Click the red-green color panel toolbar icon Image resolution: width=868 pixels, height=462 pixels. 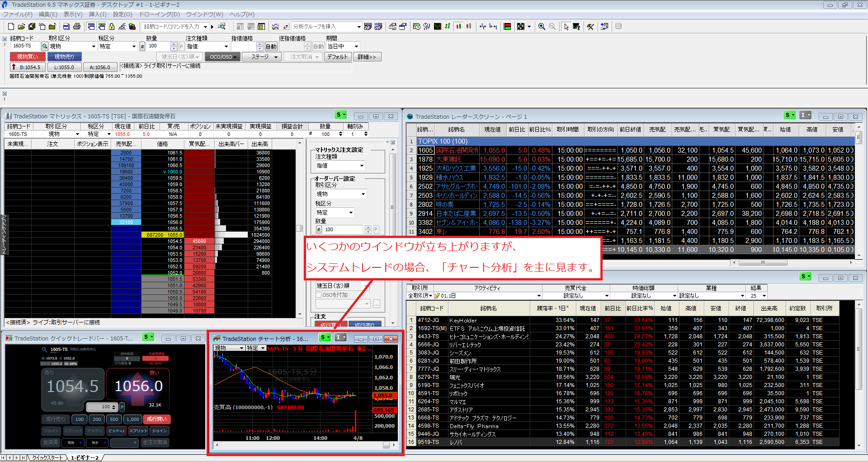tap(507, 26)
